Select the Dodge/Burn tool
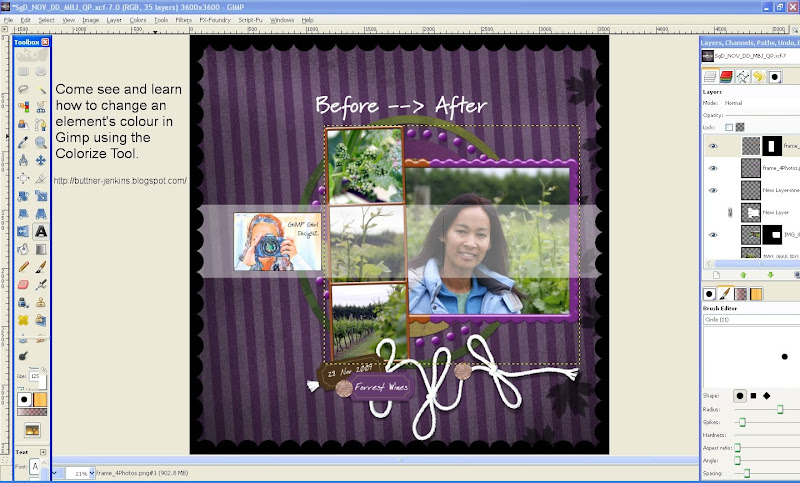800x483 pixels. (23, 355)
